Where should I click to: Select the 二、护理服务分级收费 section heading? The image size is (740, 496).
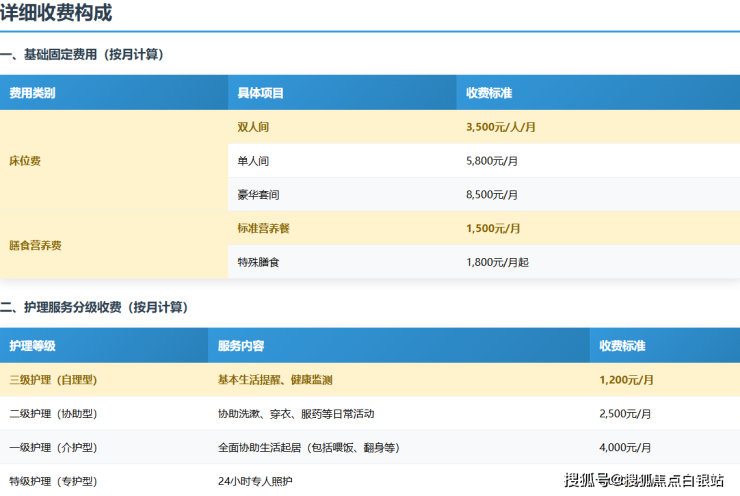(x=94, y=307)
